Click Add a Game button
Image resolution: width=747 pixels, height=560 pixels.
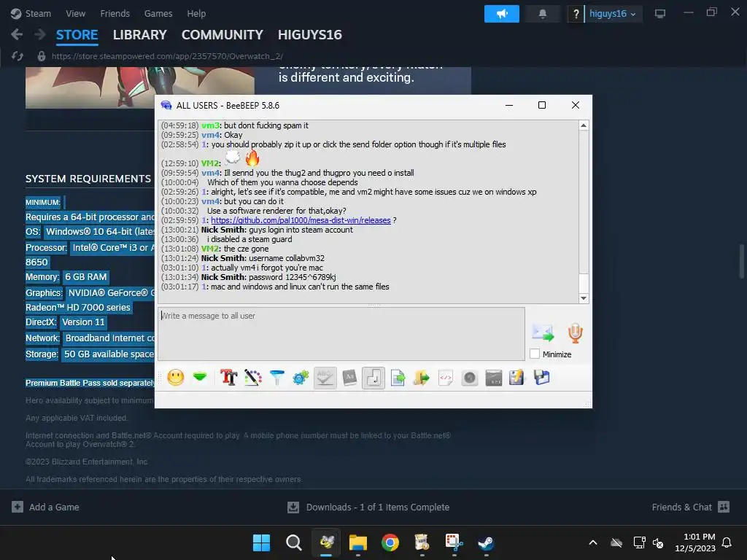tap(46, 507)
